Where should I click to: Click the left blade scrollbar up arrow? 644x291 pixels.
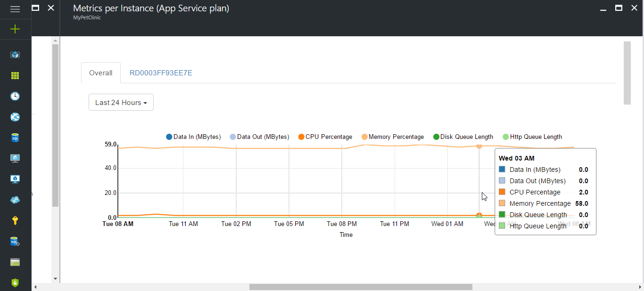[55, 40]
